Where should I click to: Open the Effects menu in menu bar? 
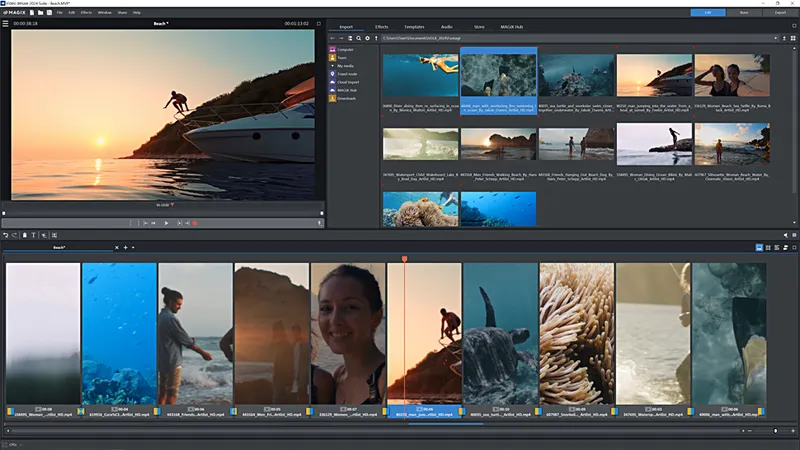(x=86, y=12)
